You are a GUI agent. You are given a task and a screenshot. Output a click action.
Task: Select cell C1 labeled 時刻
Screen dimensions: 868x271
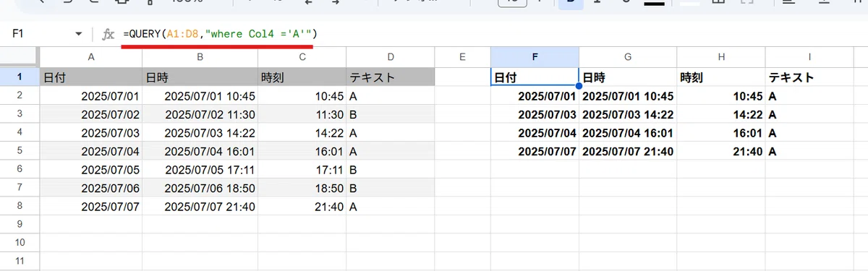302,77
